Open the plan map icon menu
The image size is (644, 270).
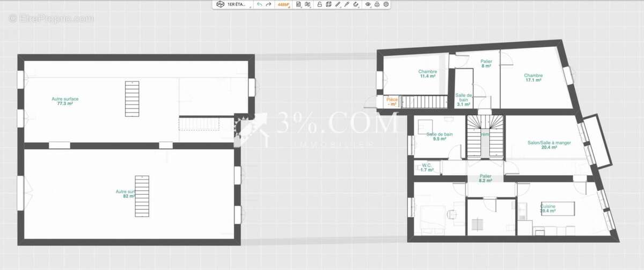point(308,4)
